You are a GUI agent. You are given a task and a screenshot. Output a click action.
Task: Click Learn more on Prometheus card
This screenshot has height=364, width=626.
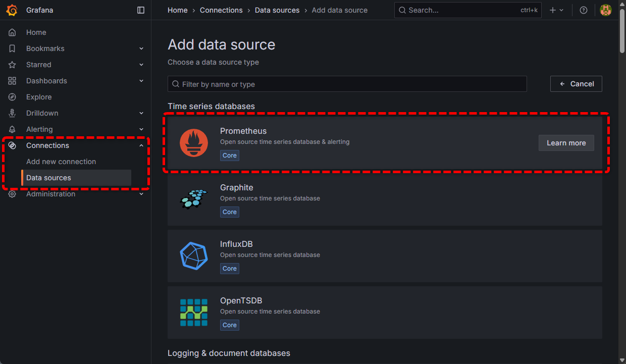566,143
